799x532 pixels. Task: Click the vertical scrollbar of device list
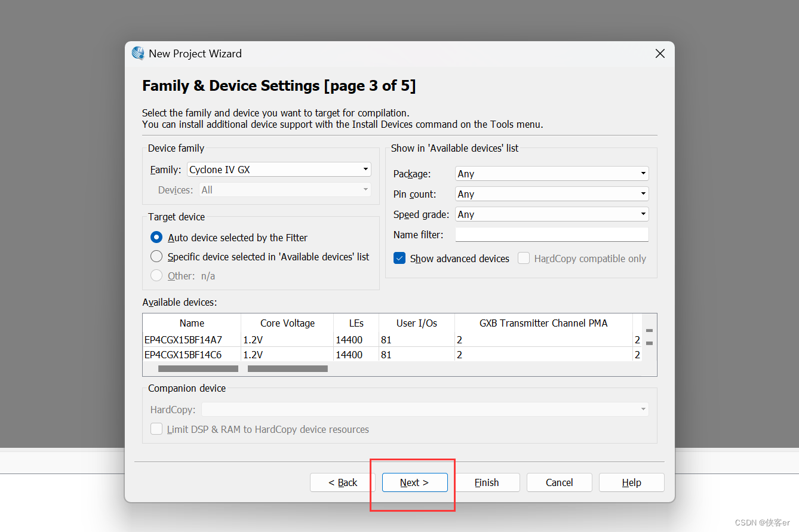coord(649,337)
